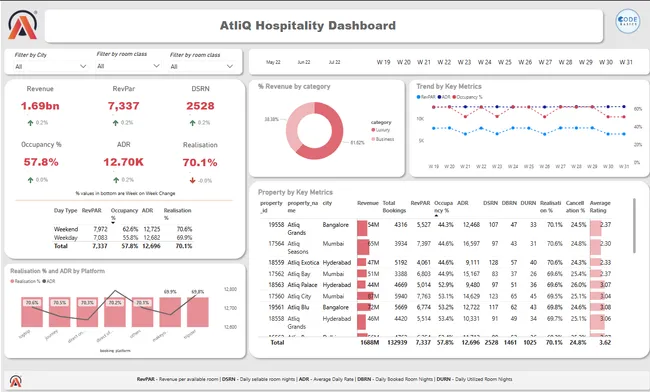Screen dimensions: 650x392
Task: Select week W 22 slicer
Action: click(x=444, y=62)
